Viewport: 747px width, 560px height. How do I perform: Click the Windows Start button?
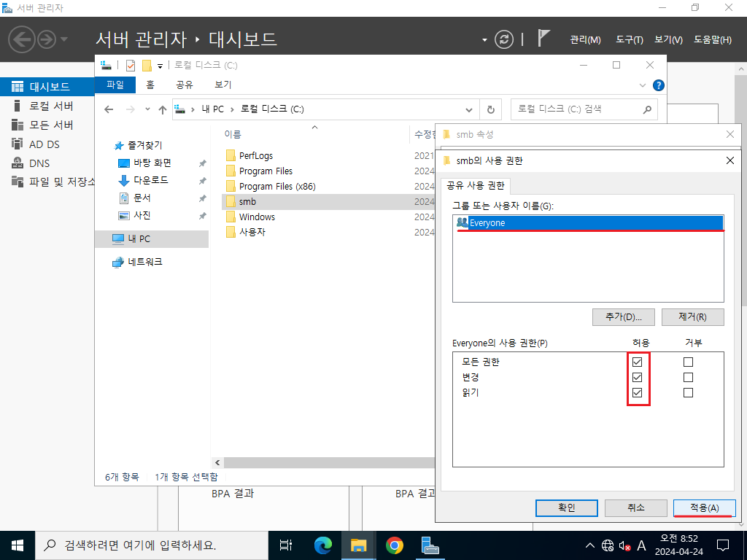(x=18, y=545)
